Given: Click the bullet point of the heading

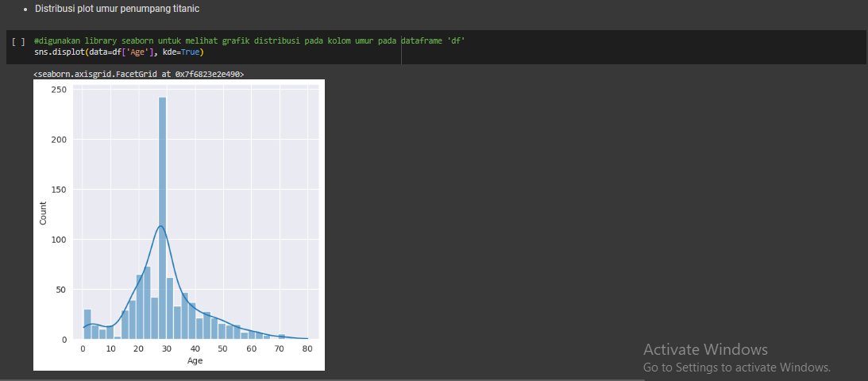Looking at the screenshot, I should [x=26, y=9].
